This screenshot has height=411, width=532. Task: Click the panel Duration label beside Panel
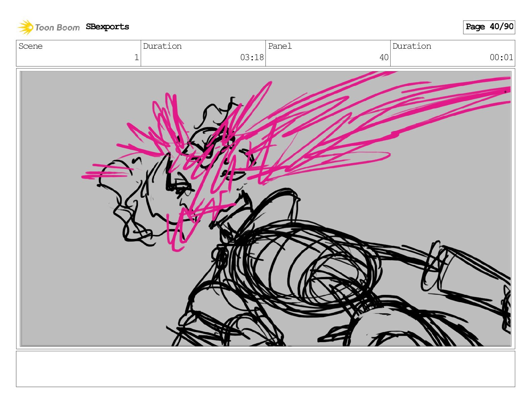pos(412,46)
